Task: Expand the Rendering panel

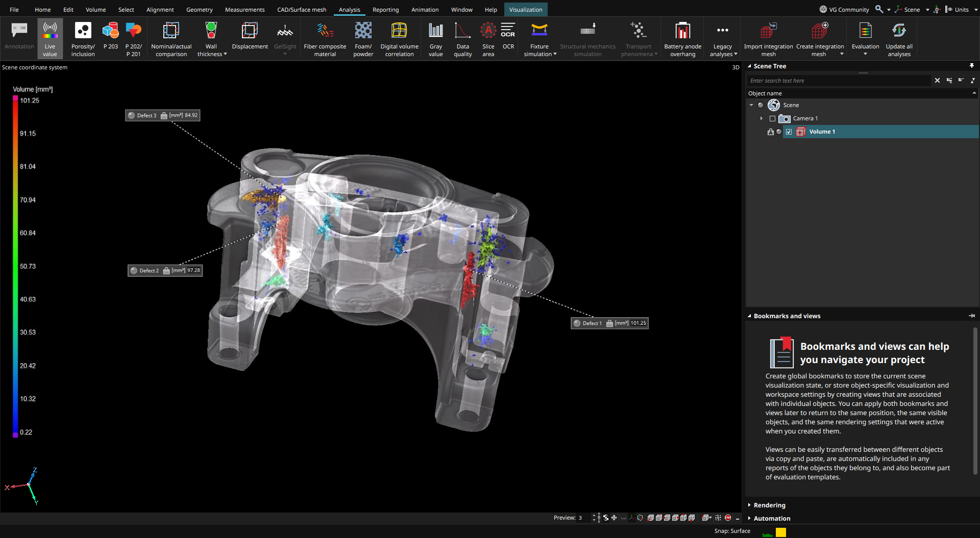Action: (x=769, y=505)
